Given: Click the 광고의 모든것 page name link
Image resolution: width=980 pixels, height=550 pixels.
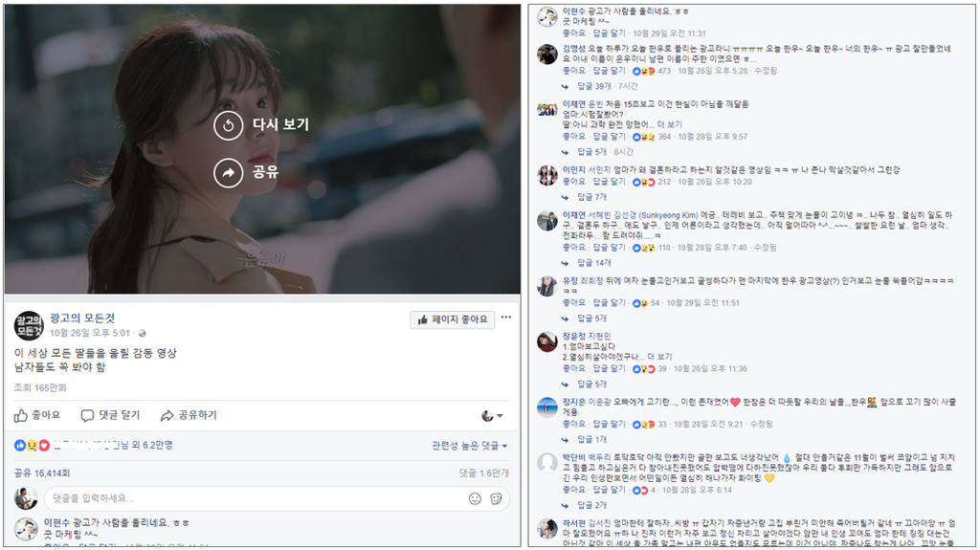Looking at the screenshot, I should tap(82, 319).
